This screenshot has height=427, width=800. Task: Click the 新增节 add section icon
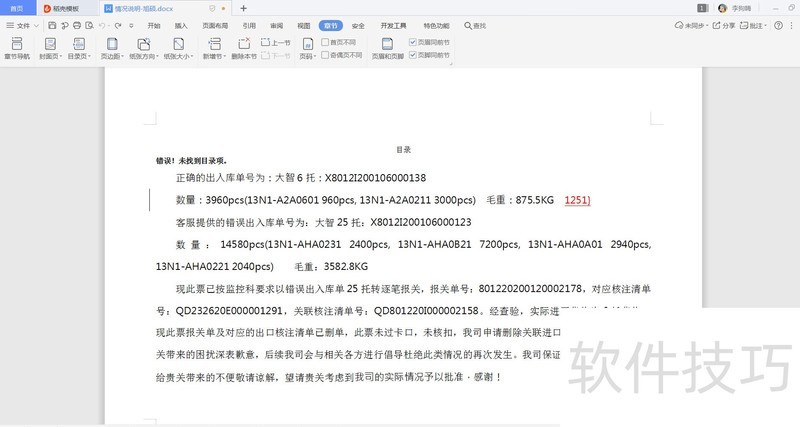click(x=214, y=44)
